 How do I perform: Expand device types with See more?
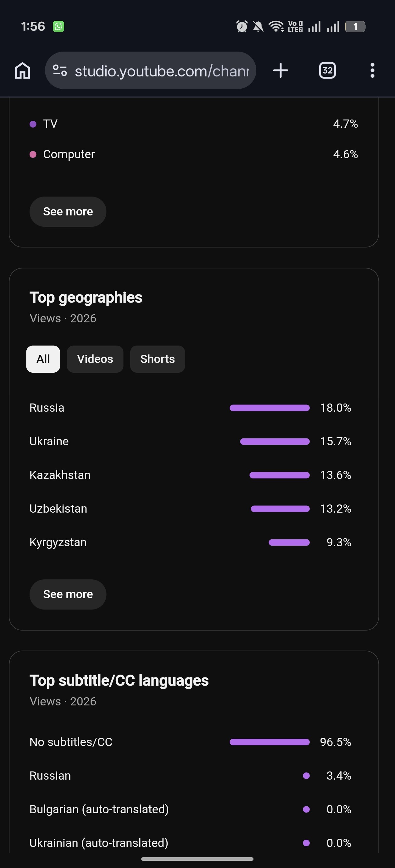click(x=68, y=212)
